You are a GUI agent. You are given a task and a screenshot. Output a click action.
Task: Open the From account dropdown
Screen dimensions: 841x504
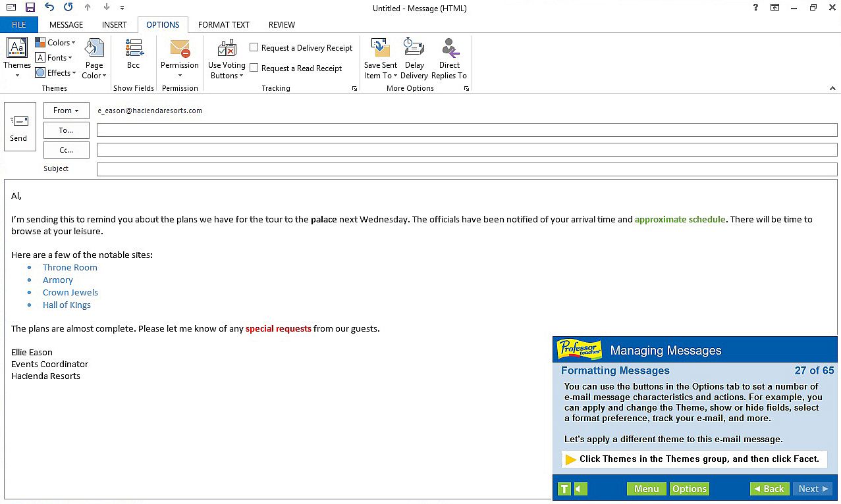66,111
